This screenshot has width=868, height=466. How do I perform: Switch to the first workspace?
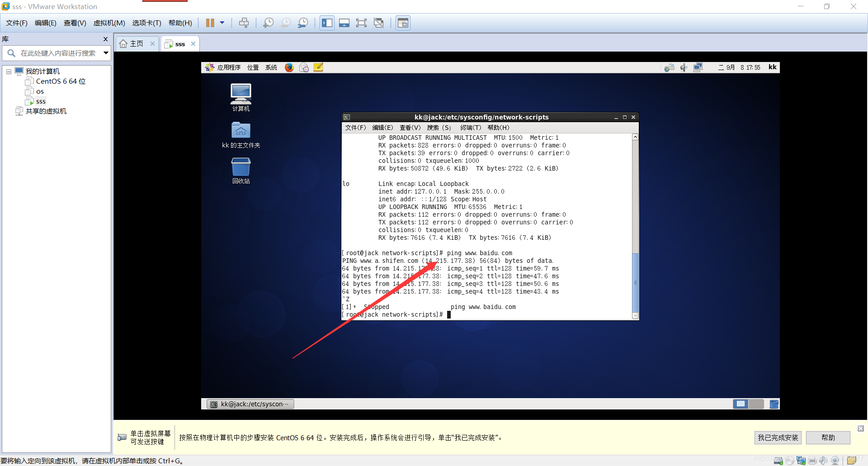(741, 404)
